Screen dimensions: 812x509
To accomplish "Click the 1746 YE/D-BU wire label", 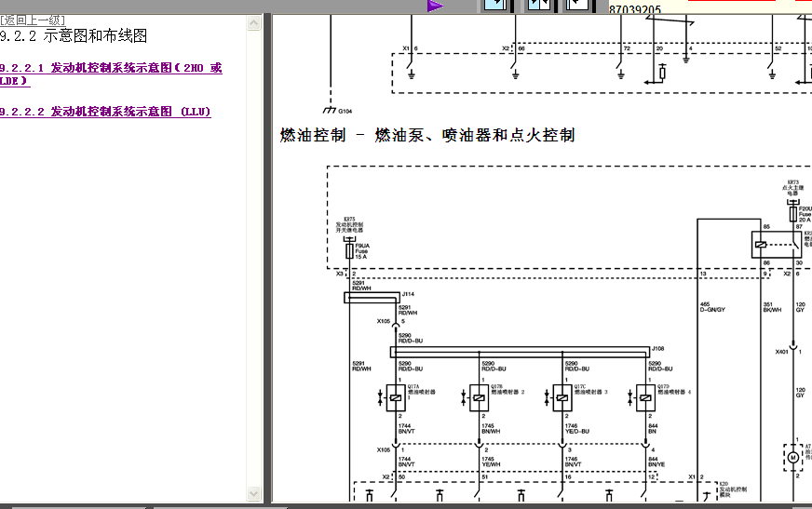I will [577, 429].
